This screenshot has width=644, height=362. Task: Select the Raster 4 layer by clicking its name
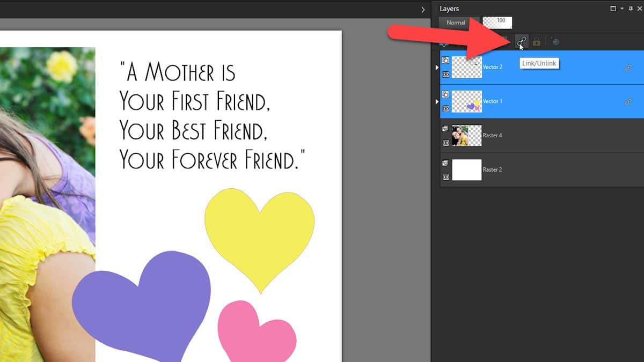492,136
